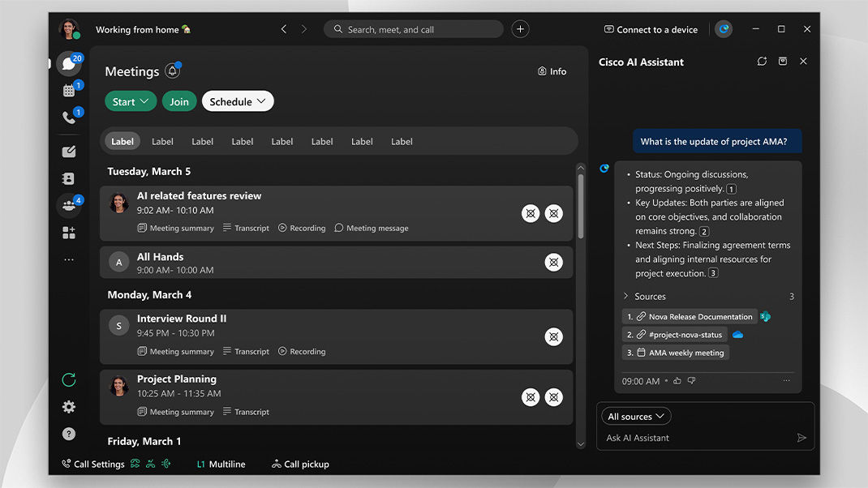Toggle the Meetings notification bell
This screenshot has width=868, height=488.
coord(172,71)
